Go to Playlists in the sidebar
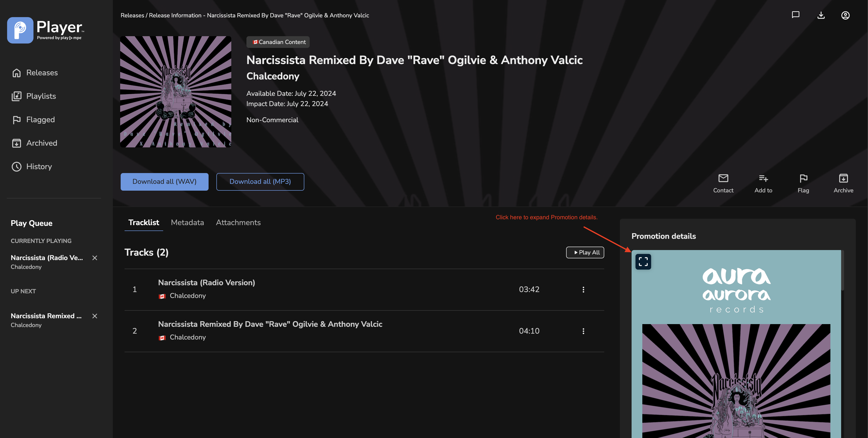The height and width of the screenshot is (438, 868). pyautogui.click(x=34, y=96)
